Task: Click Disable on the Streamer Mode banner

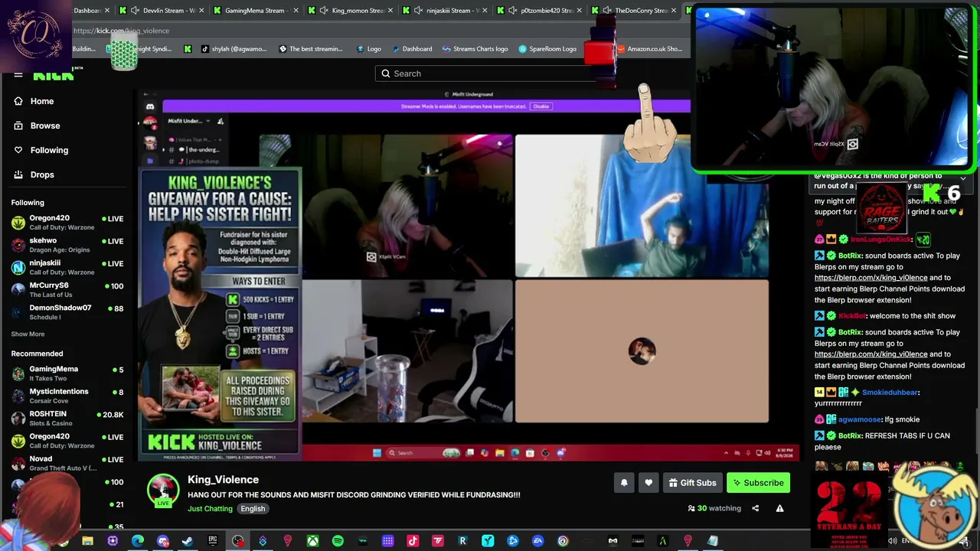Action: 541,106
